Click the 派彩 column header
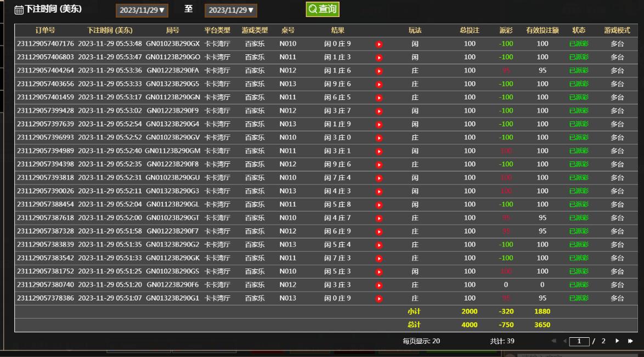644x357 pixels. (506, 30)
